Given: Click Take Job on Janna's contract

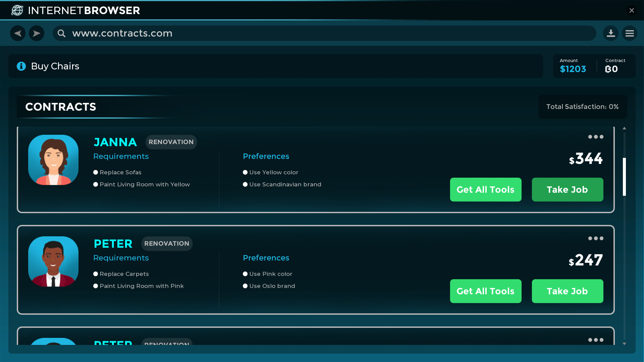Looking at the screenshot, I should [x=567, y=189].
